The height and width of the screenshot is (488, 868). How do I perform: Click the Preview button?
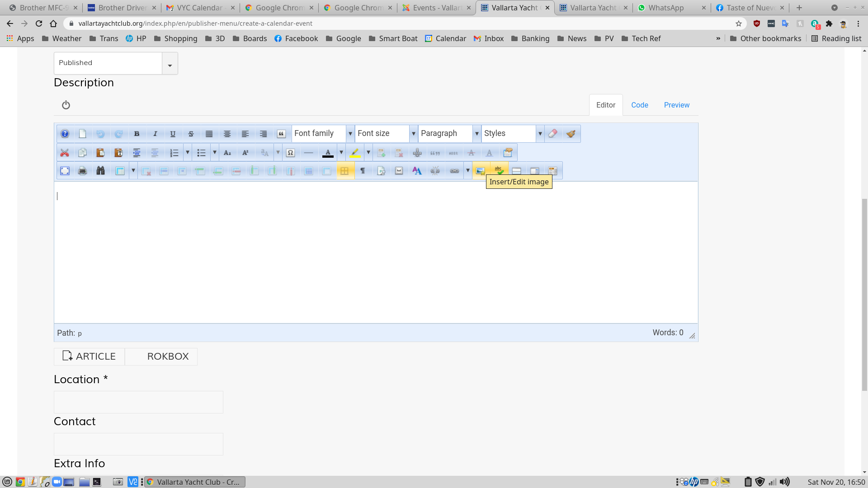point(677,104)
